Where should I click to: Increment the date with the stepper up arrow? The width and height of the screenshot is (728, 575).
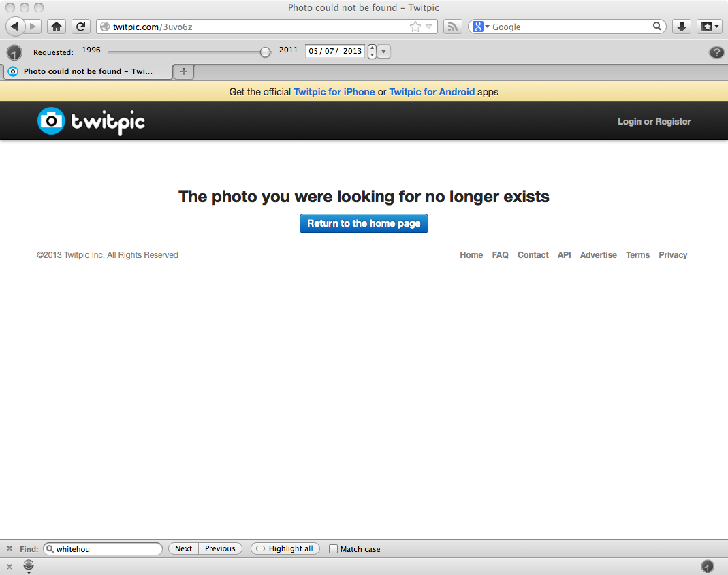point(372,48)
